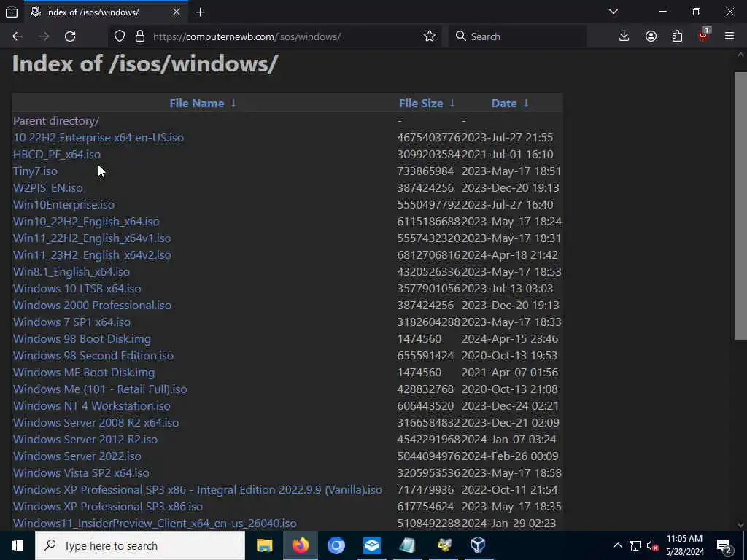The image size is (747, 560).
Task: Click Windows ME Boot Disk.img
Action: (84, 373)
